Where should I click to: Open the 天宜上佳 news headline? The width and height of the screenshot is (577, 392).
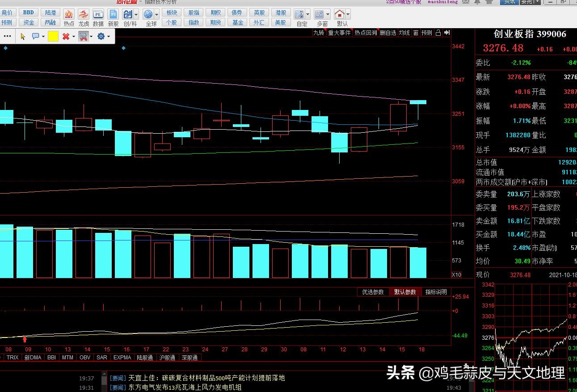point(206,378)
